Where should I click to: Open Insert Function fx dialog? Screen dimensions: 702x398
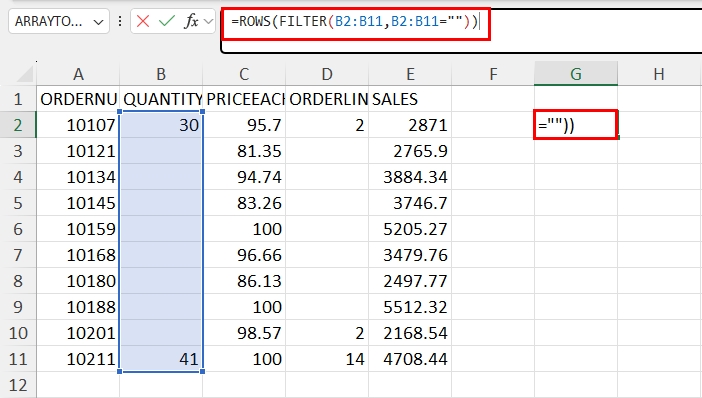point(191,21)
